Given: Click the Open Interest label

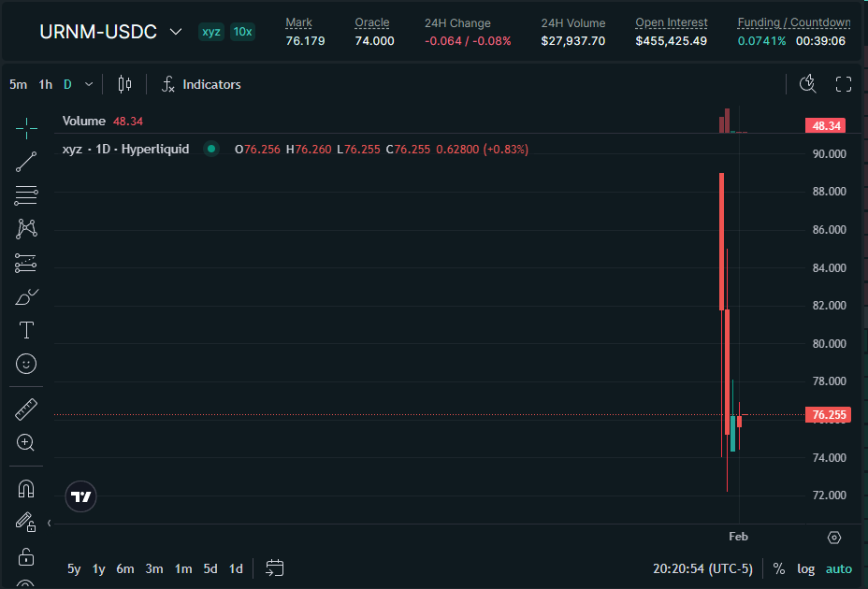Looking at the screenshot, I should (672, 22).
